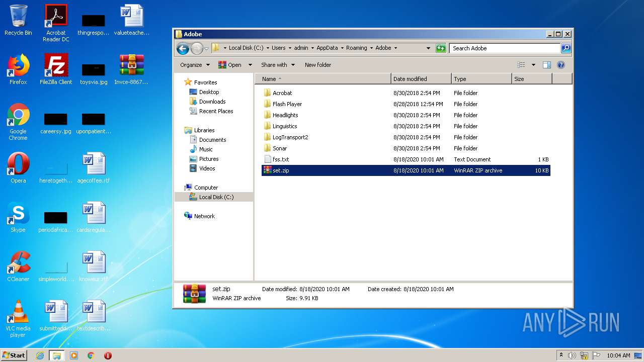Select agecoffee.rtf on desktop
This screenshot has height=362, width=644.
pos(94,168)
